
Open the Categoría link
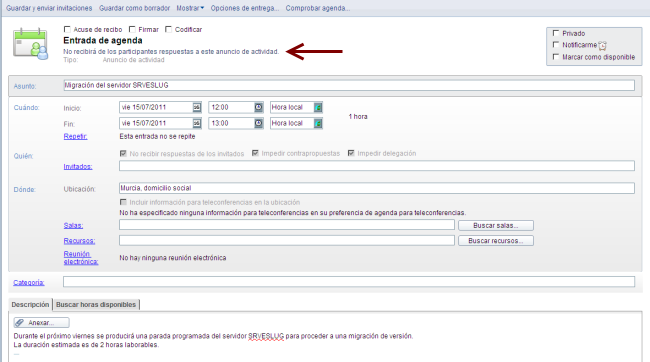click(x=29, y=283)
